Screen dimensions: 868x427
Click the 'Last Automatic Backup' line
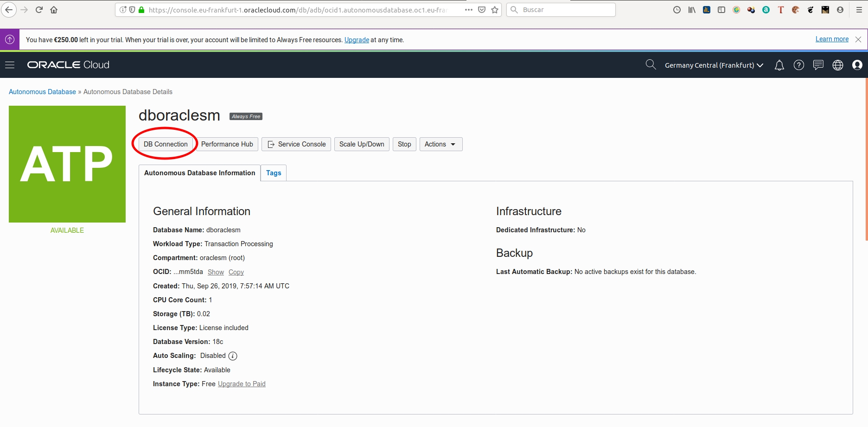pyautogui.click(x=596, y=272)
